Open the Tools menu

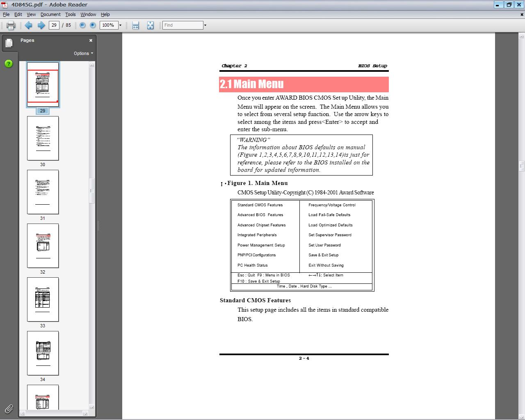(x=71, y=14)
